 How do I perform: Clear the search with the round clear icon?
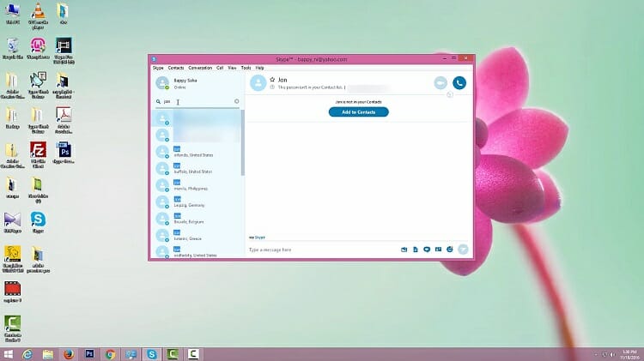pos(237,101)
